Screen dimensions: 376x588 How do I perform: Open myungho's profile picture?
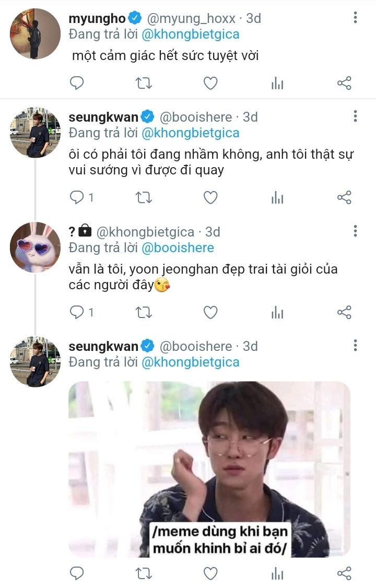pos(36,33)
